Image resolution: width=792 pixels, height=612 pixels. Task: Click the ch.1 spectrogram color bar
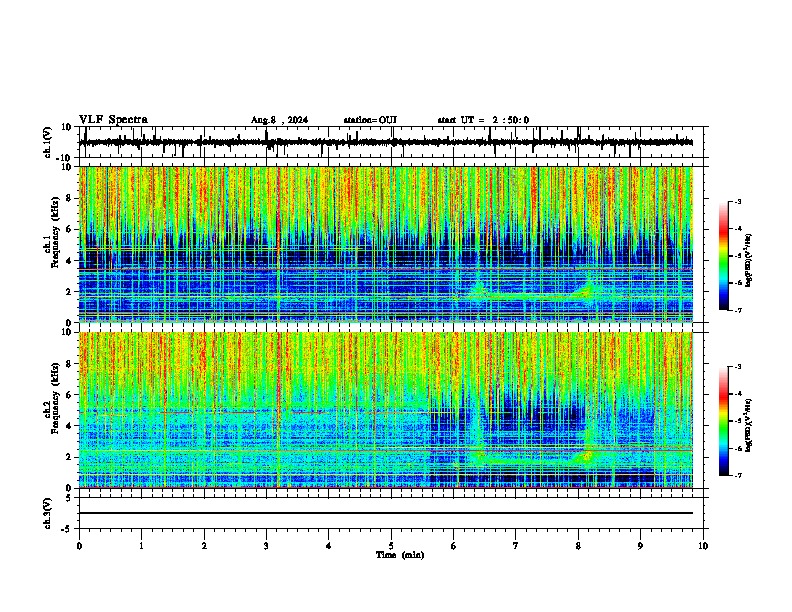(724, 256)
